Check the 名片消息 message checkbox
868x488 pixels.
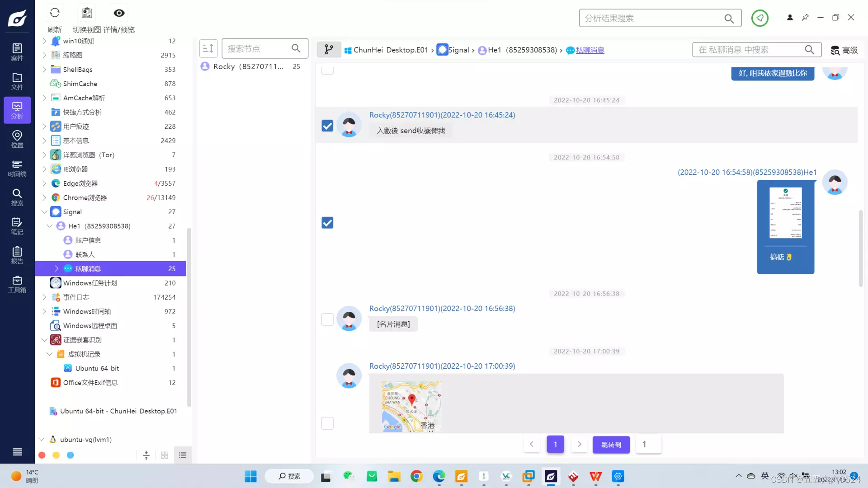point(327,319)
